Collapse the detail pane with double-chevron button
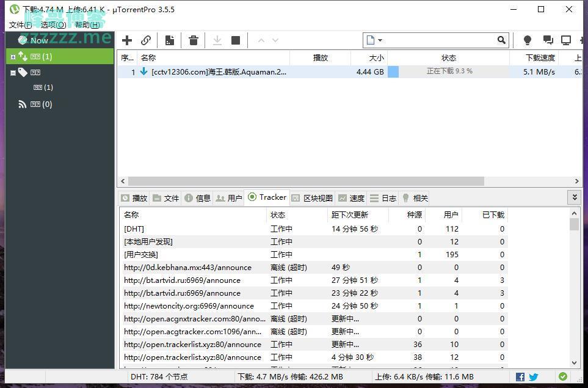The width and height of the screenshot is (588, 388). pos(574,197)
